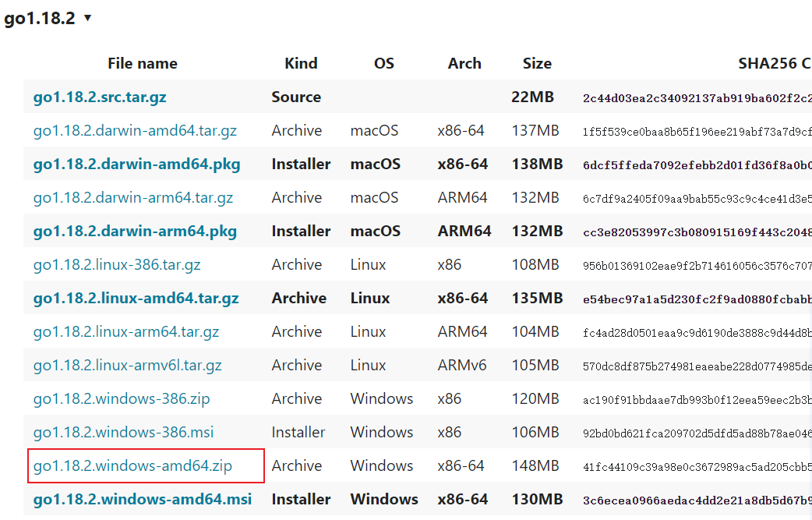This screenshot has height=520, width=812.
Task: Open go1.18.2.linux-386.tar.gz link
Action: [x=117, y=264]
